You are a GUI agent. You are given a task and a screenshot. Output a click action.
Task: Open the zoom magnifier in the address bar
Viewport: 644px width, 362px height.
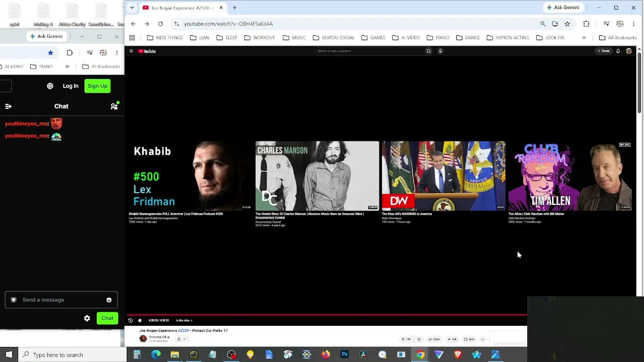[x=543, y=24]
